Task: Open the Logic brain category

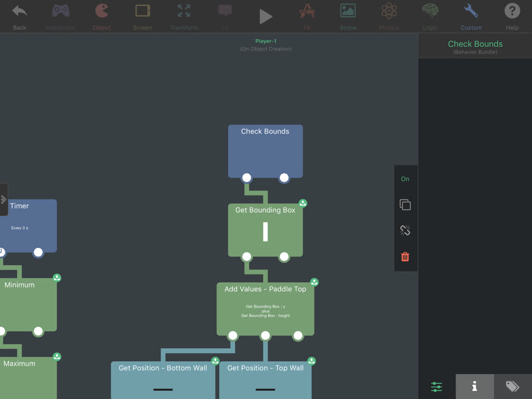Action: (430, 16)
